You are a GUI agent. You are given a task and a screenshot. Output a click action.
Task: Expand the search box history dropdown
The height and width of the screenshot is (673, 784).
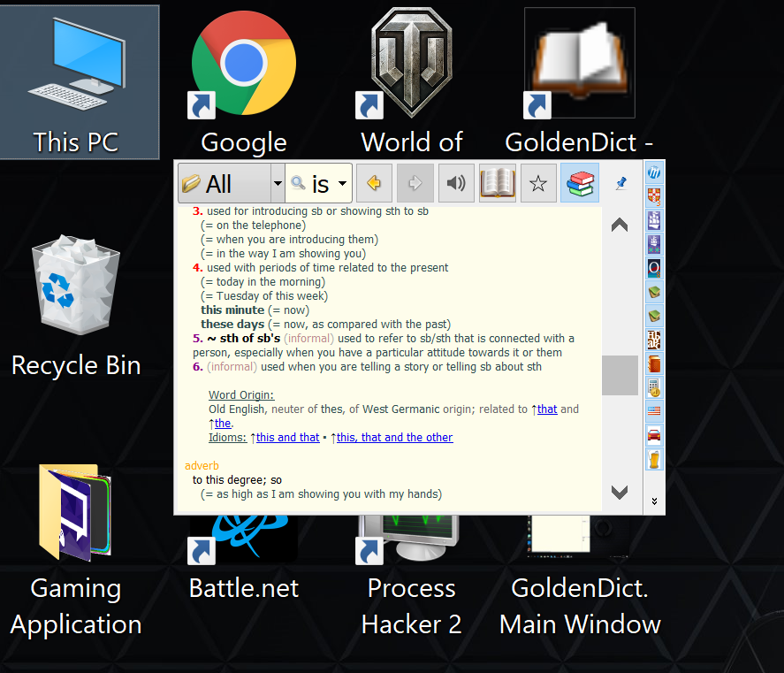click(x=340, y=183)
